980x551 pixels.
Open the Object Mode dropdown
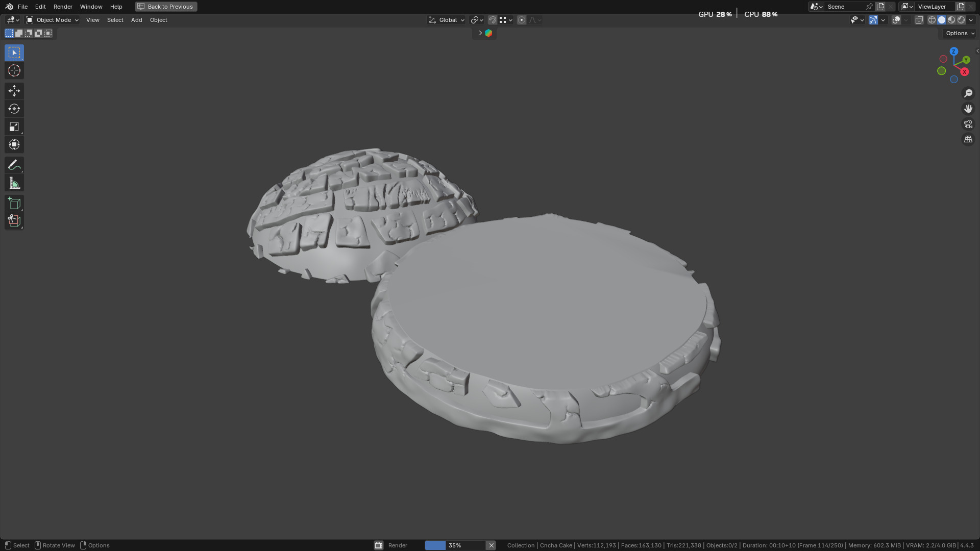point(53,20)
